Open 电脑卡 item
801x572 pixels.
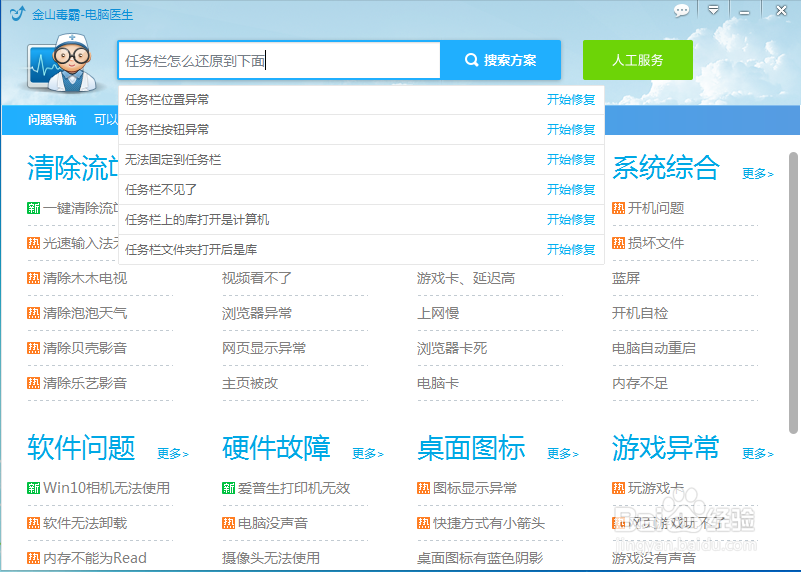tap(438, 383)
